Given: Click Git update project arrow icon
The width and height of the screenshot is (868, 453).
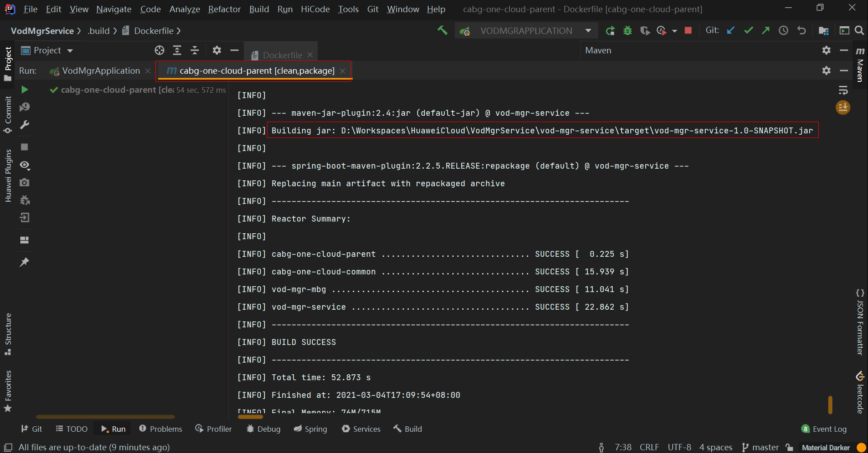Looking at the screenshot, I should click(731, 31).
